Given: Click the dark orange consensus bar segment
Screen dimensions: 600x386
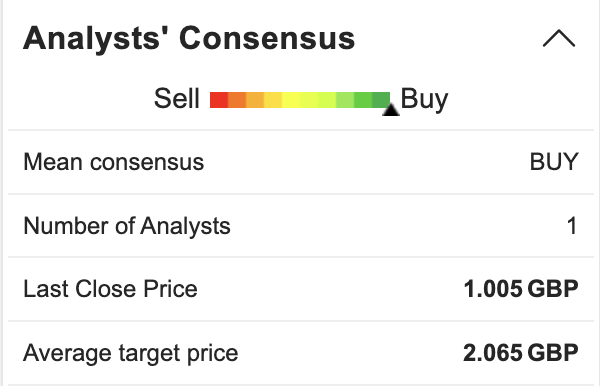Looking at the screenshot, I should point(237,99).
